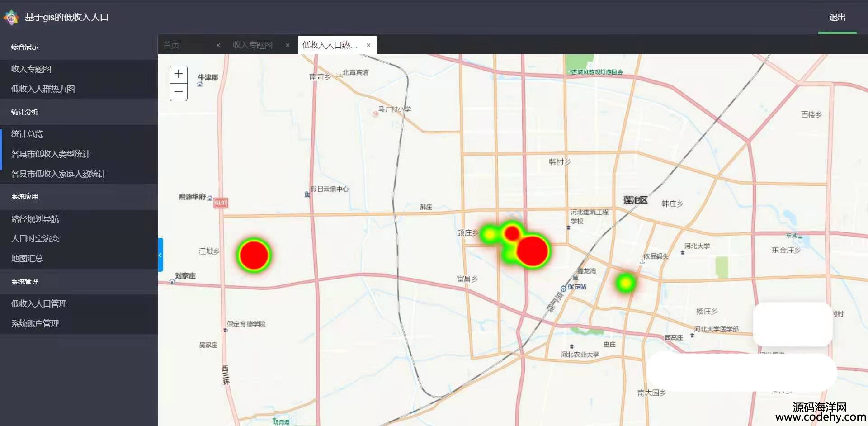The height and width of the screenshot is (426, 868).
Task: Click the app logo icon in header
Action: [11, 18]
